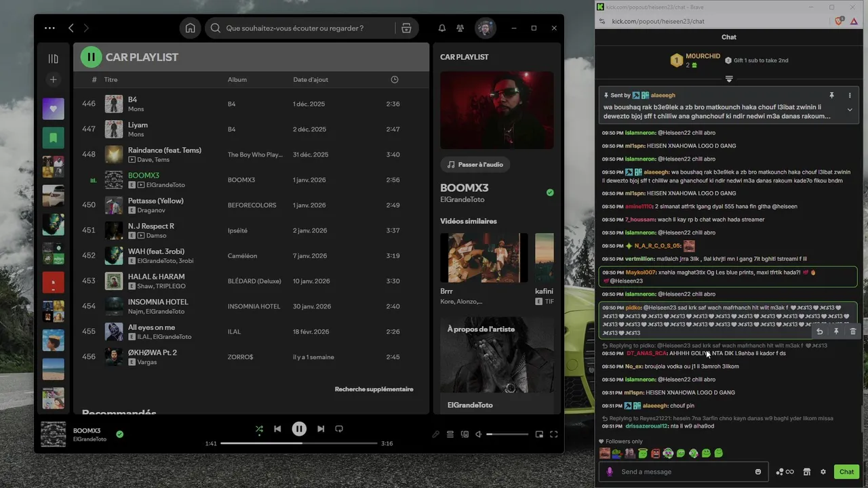Pause CAR PLAYLIST with the green header button
The height and width of the screenshot is (488, 868).
92,57
